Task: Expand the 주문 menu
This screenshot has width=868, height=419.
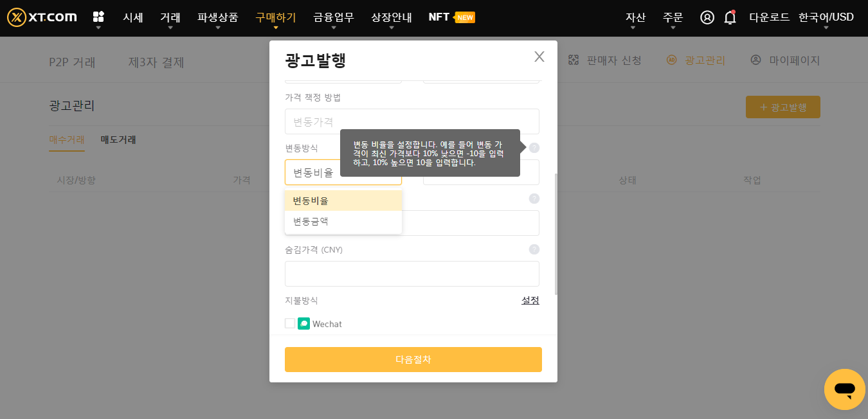Action: tap(673, 17)
